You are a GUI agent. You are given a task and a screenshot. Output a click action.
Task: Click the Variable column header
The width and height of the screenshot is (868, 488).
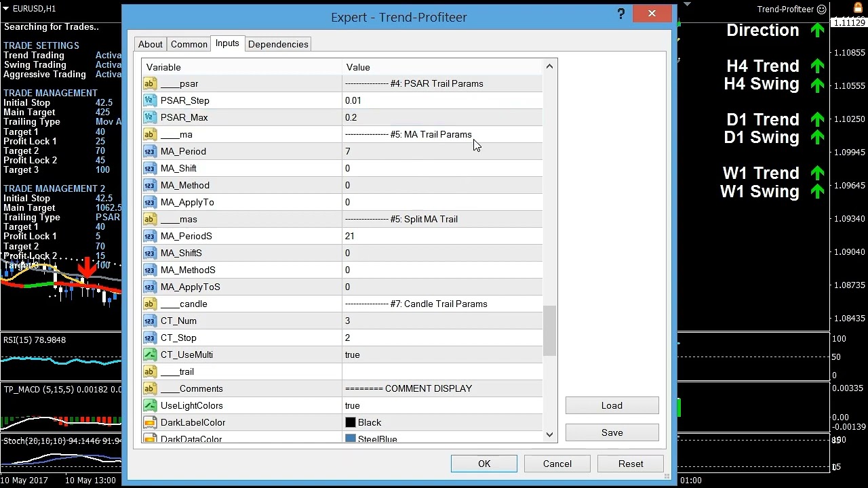pyautogui.click(x=242, y=67)
